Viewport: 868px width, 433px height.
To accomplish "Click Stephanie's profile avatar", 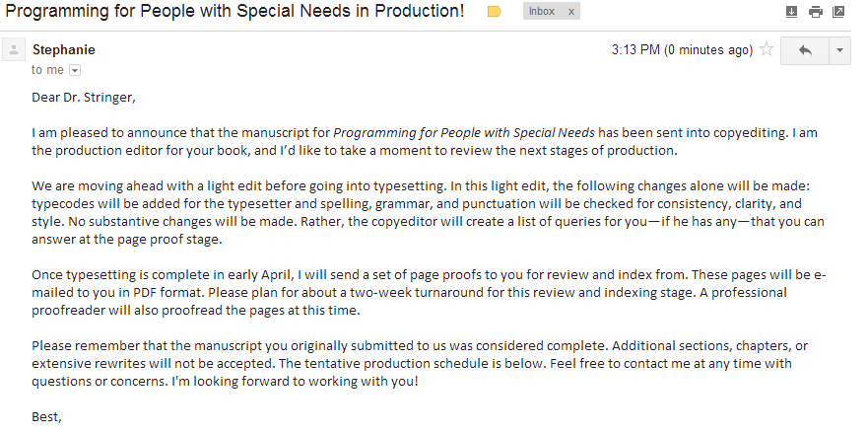I will point(14,50).
